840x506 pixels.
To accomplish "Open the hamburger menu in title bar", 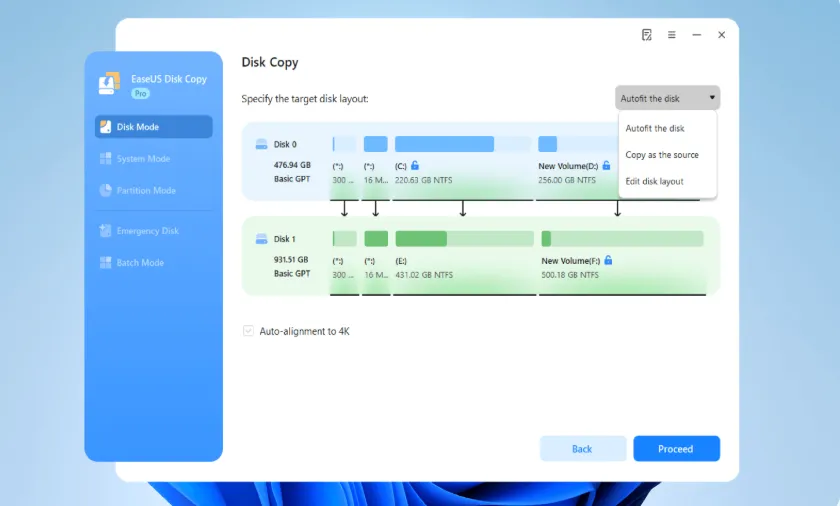I will click(671, 35).
